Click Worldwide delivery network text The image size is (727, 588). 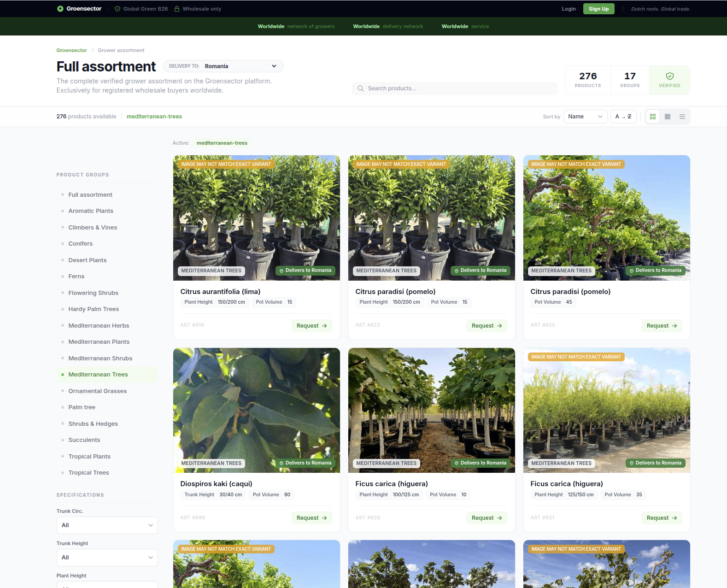coord(388,26)
